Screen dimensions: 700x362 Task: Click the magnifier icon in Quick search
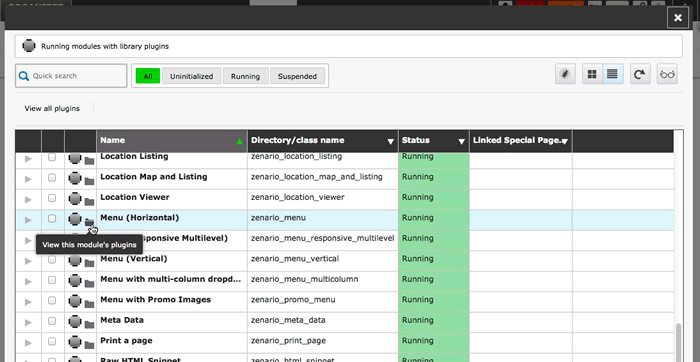coord(24,76)
